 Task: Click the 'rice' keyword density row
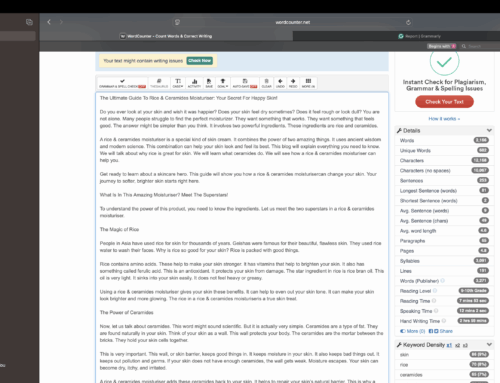(x=444, y=365)
